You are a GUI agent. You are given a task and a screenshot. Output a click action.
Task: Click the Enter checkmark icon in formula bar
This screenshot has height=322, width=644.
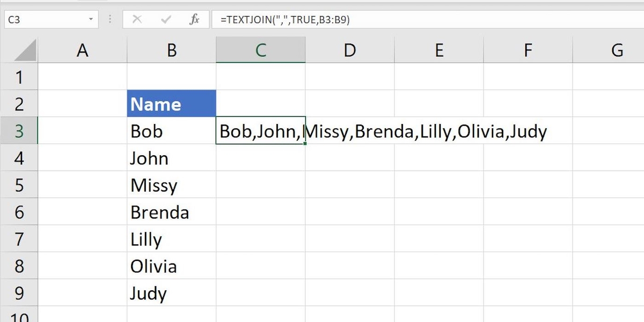click(x=165, y=20)
